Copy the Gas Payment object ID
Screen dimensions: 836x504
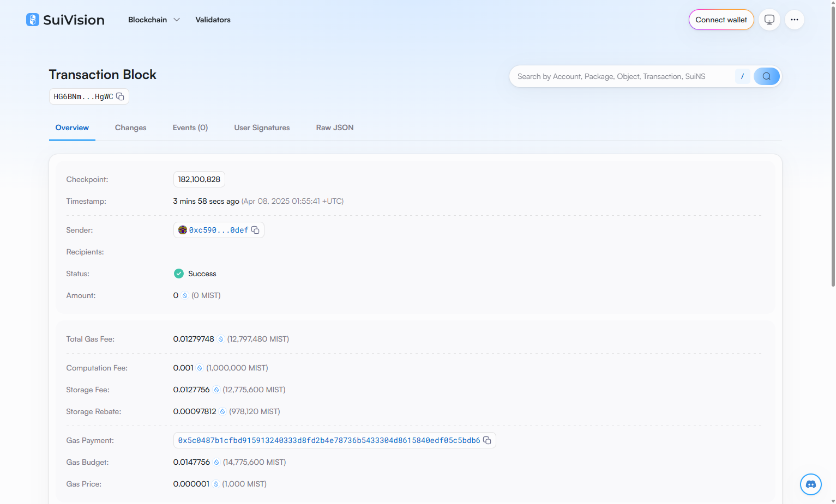tap(487, 440)
